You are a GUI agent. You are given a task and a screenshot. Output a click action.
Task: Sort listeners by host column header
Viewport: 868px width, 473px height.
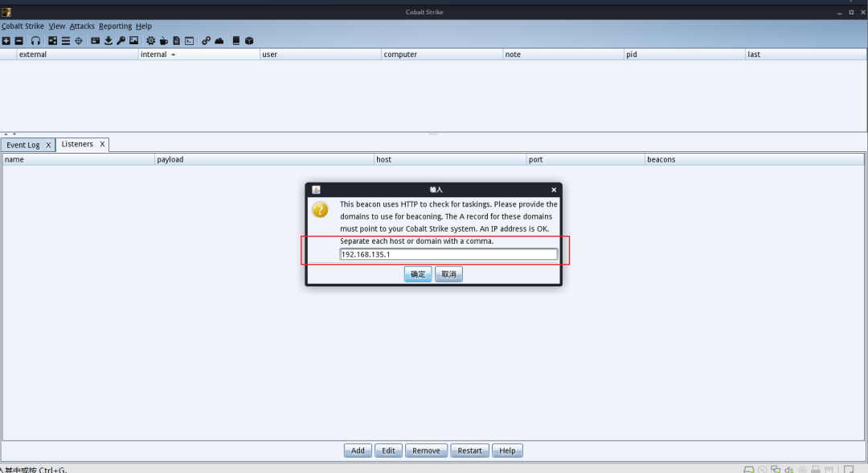point(450,159)
